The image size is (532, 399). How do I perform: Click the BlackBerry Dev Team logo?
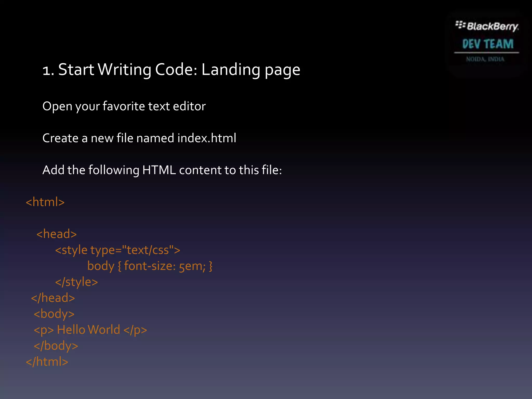487,42
